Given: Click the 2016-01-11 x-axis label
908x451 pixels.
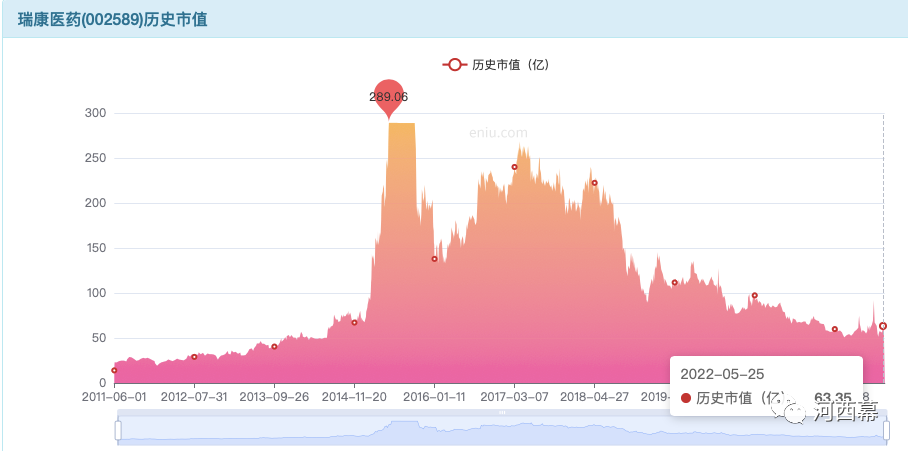Looking at the screenshot, I should [x=434, y=396].
